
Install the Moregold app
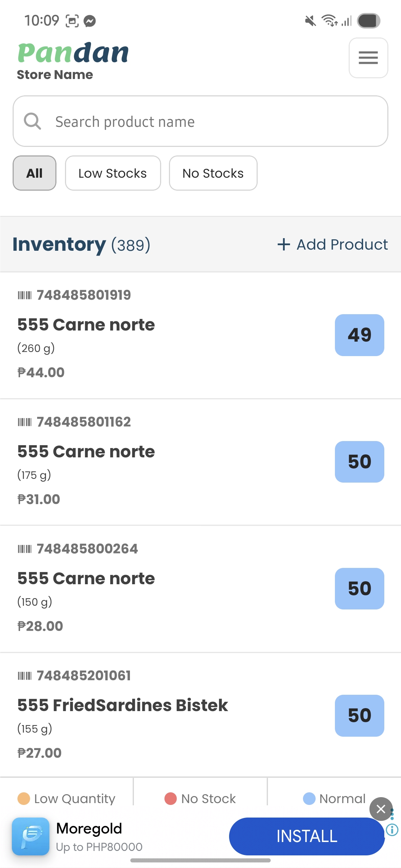pos(307,836)
